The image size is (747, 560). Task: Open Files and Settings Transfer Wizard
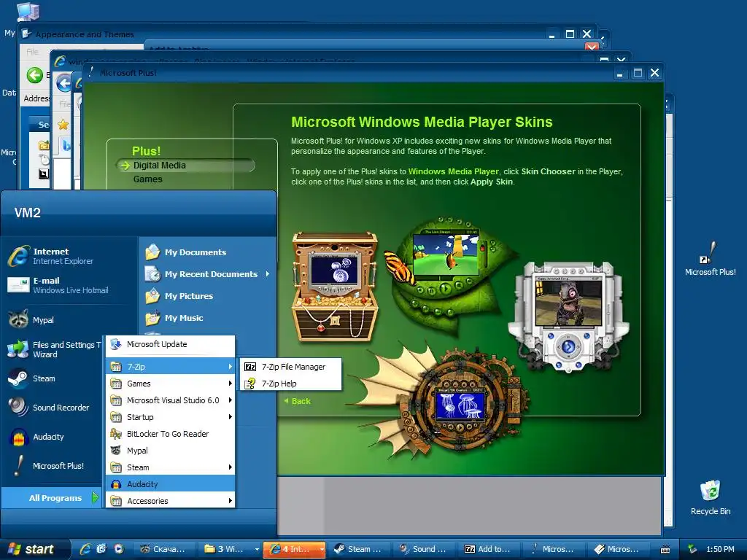pos(53,349)
